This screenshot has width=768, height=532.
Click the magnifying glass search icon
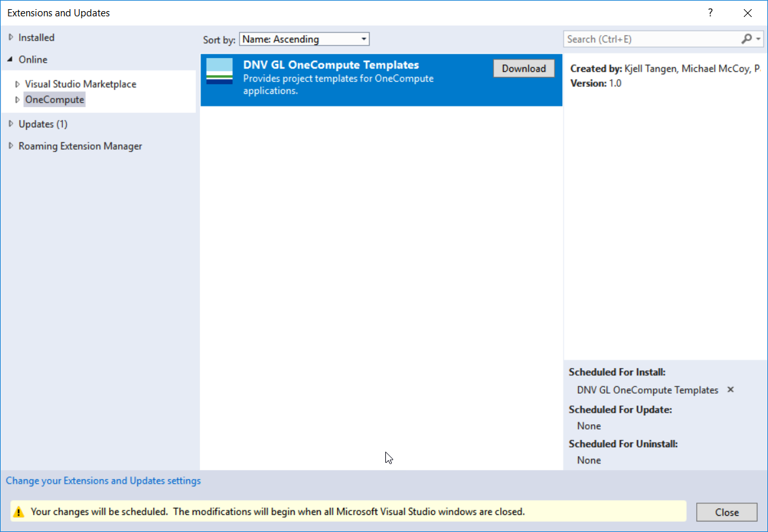[746, 39]
